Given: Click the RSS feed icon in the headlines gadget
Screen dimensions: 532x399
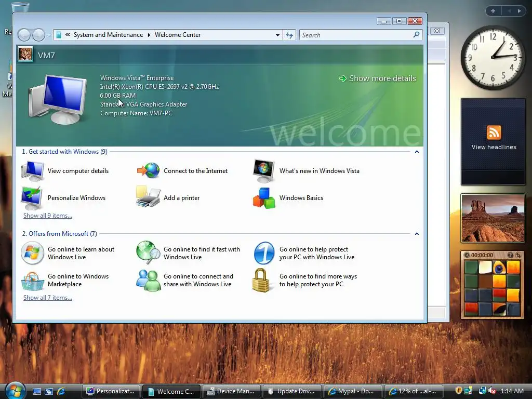Looking at the screenshot, I should click(494, 132).
